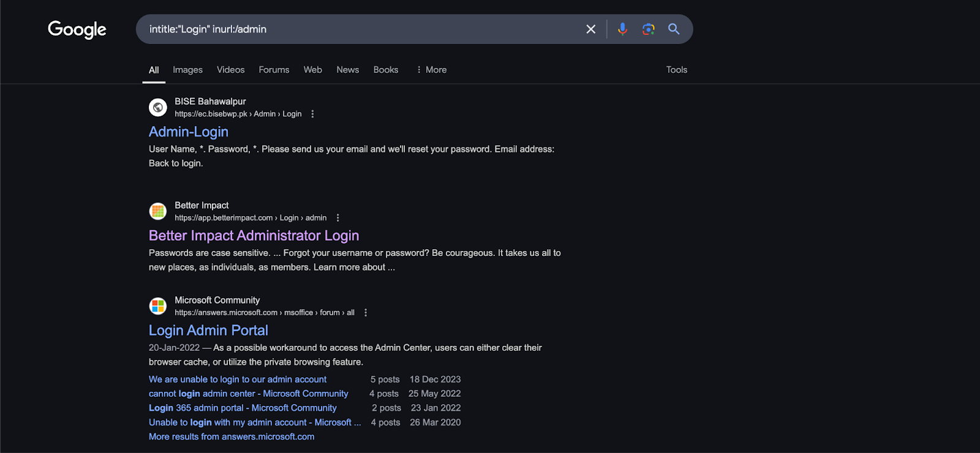The image size is (980, 453).
Task: Click the '5 posts' count
Action: click(385, 380)
